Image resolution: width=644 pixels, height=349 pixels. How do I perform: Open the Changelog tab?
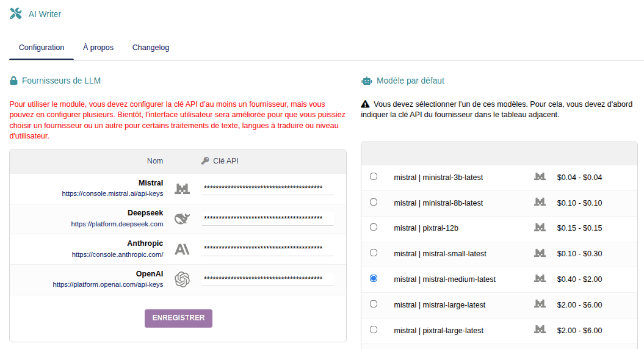pyautogui.click(x=151, y=48)
